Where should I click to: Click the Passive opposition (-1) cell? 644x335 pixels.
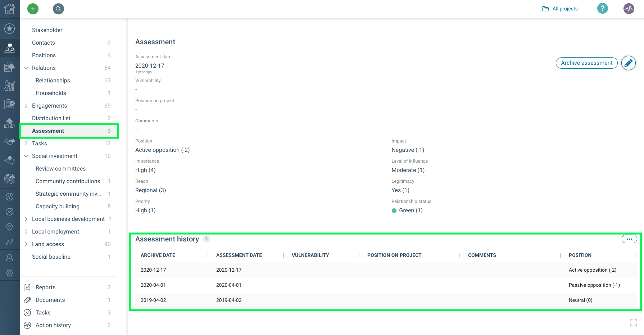[x=594, y=285]
